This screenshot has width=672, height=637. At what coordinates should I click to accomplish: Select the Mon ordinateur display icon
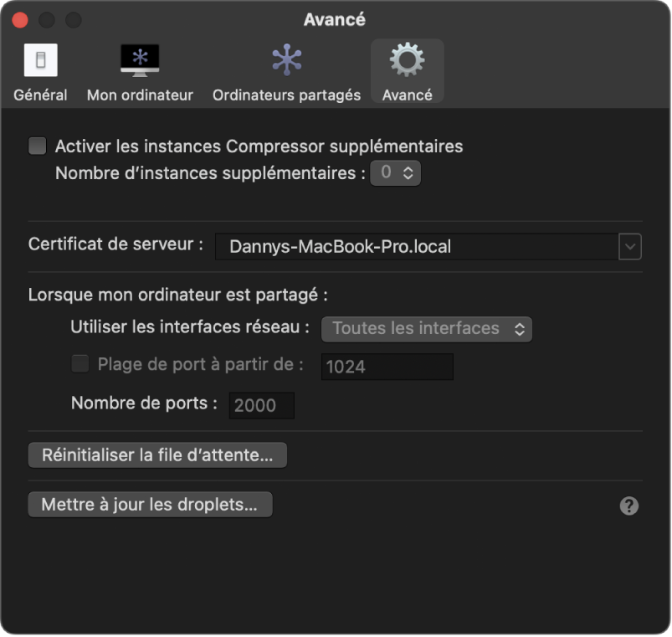pyautogui.click(x=139, y=59)
